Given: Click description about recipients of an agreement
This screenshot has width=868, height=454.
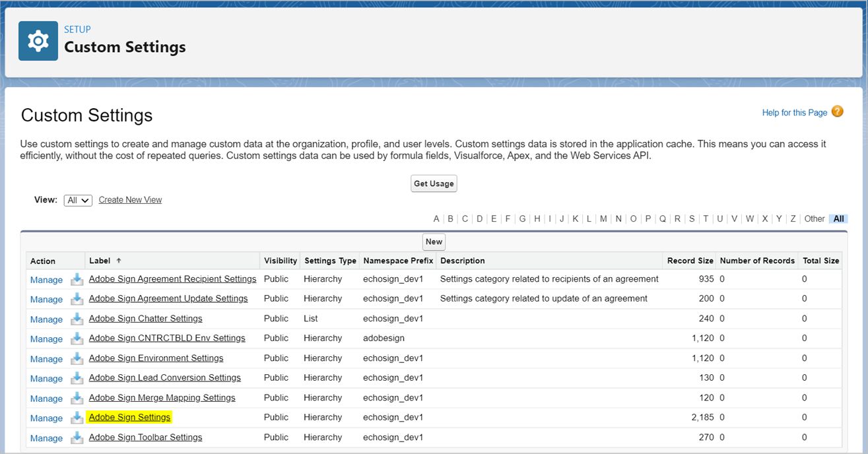Looking at the screenshot, I should pos(549,279).
